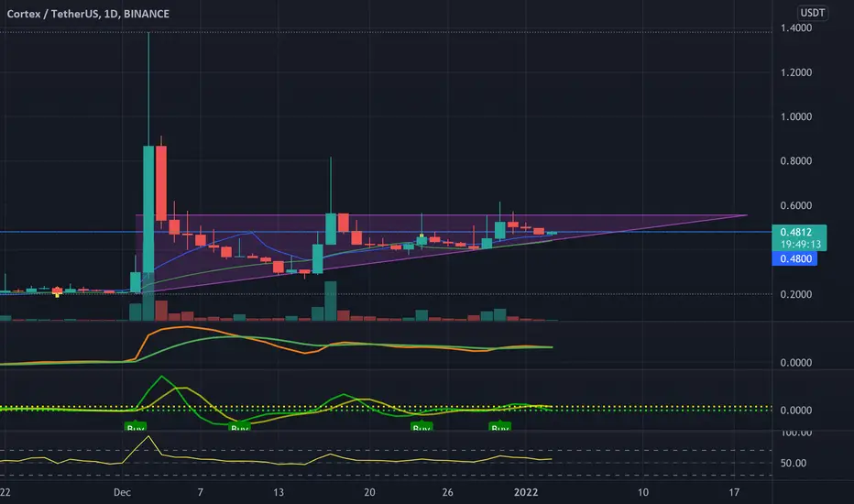Click the 0.2000 price axis value

coord(795,294)
